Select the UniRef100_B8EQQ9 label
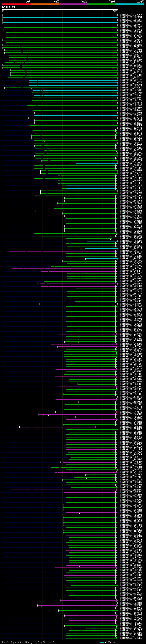This screenshot has height=644, width=146. 131,567
